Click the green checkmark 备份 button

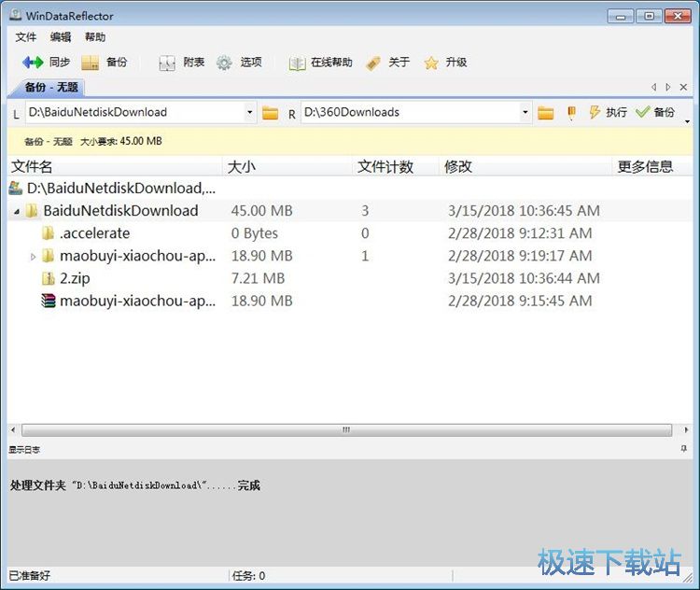(655, 112)
